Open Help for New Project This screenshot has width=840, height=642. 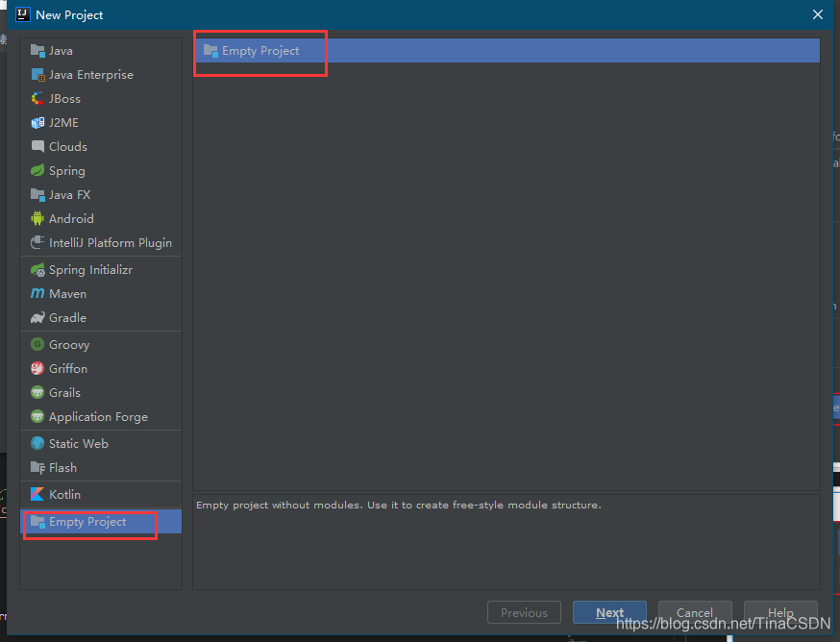[x=780, y=612]
